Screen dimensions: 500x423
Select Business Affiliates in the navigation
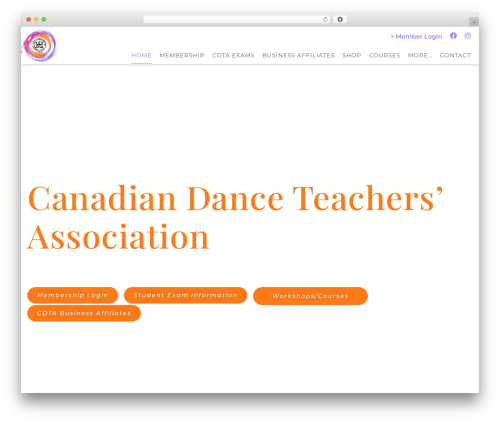298,55
